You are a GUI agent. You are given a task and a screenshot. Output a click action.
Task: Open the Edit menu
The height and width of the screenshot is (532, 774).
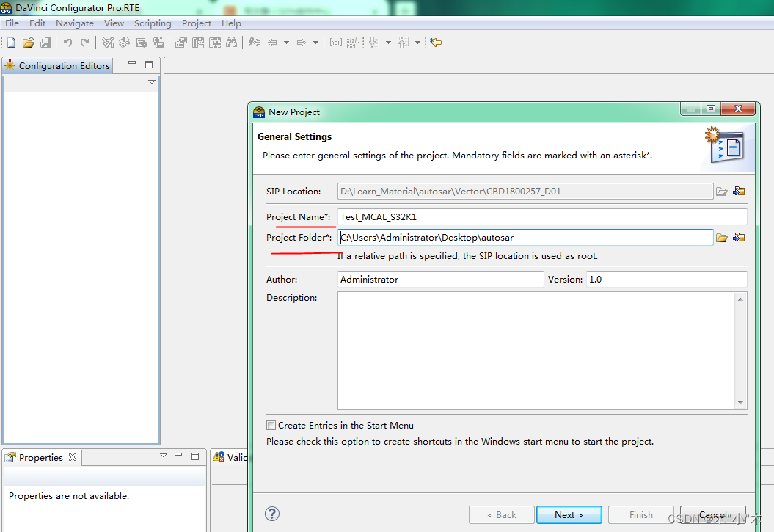coord(37,23)
